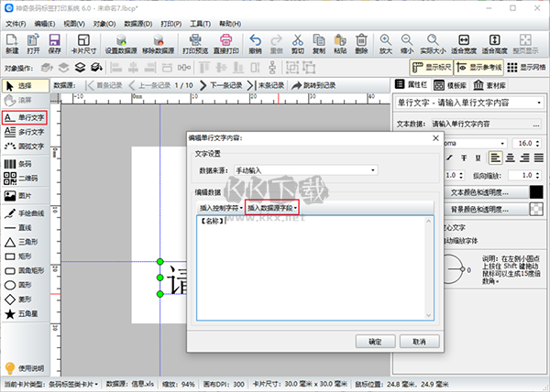This screenshot has height=392, width=550.
Task: Expand the 插入数据源字段 dropdown
Action: [273, 208]
